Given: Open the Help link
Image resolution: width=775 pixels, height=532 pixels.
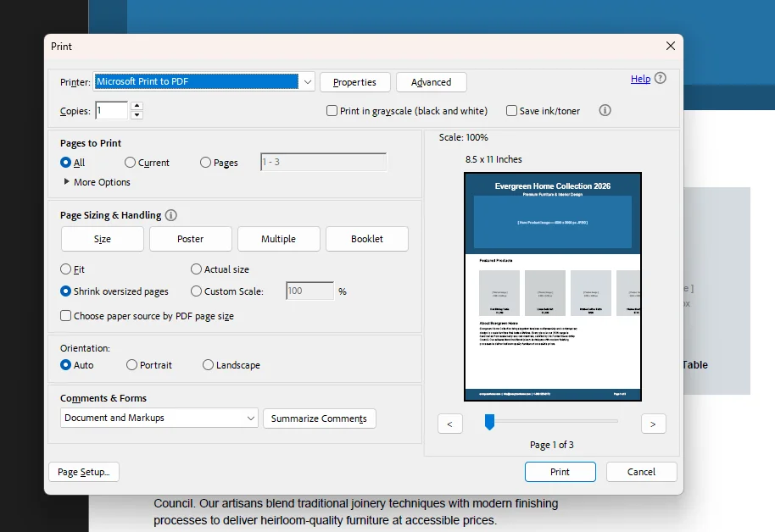Looking at the screenshot, I should click(640, 79).
